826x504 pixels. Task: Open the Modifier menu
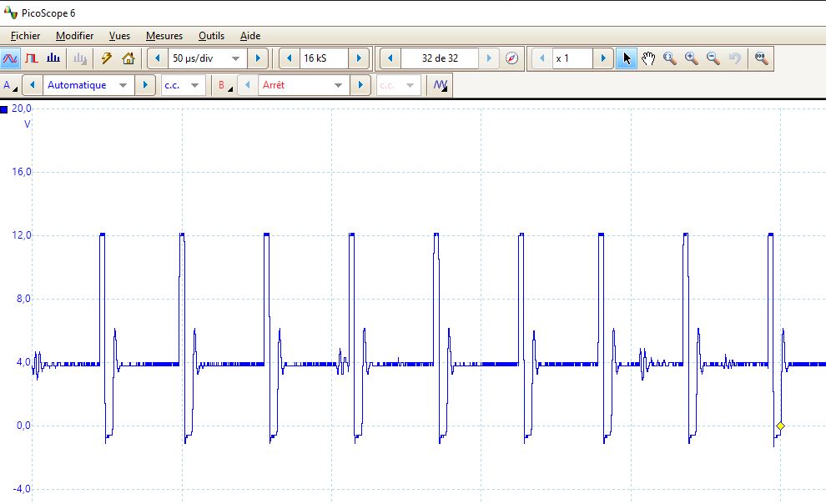coord(75,36)
